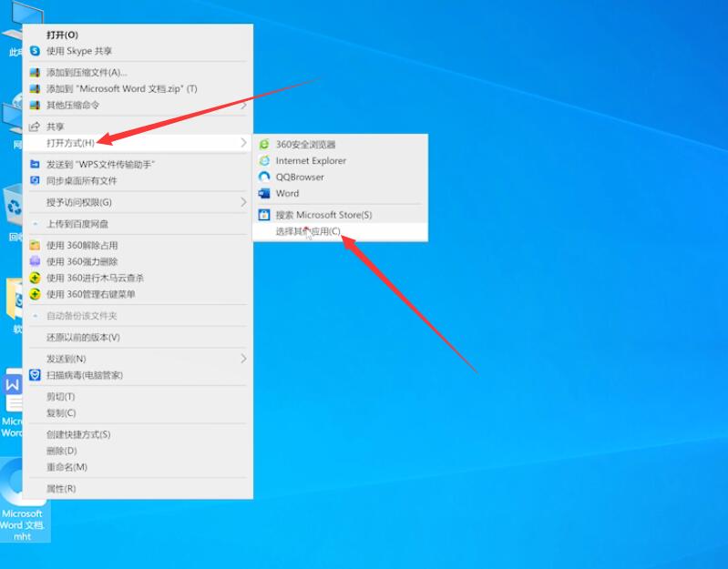728x569 pixels.
Task: Click the 360安全浏览器 icon in submenu
Action: [x=264, y=144]
